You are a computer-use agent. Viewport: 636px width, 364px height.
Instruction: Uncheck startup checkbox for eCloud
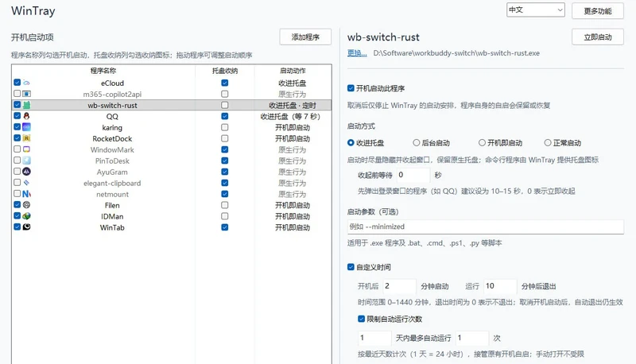pyautogui.click(x=17, y=83)
